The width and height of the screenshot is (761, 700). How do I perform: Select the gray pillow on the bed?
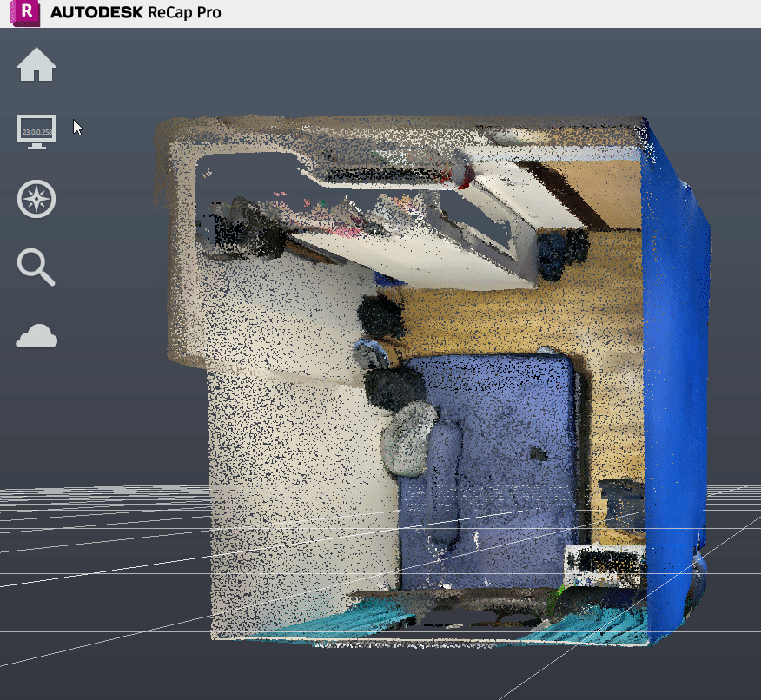click(408, 439)
